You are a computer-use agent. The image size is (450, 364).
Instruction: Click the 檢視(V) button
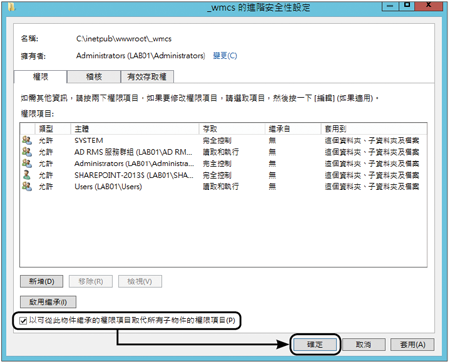[x=140, y=282]
